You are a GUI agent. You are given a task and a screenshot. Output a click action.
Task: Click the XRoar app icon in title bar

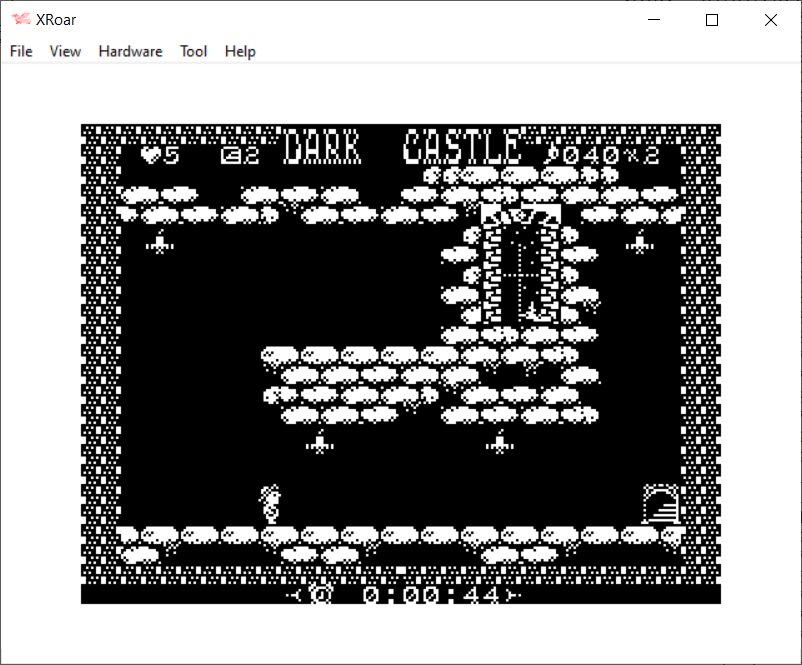tap(21, 19)
